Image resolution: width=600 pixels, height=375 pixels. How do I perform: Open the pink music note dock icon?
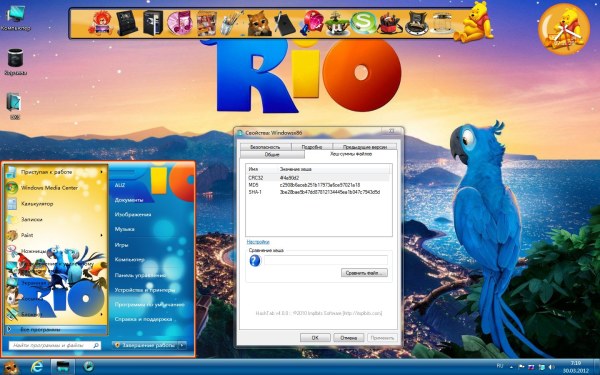pyautogui.click(x=179, y=23)
